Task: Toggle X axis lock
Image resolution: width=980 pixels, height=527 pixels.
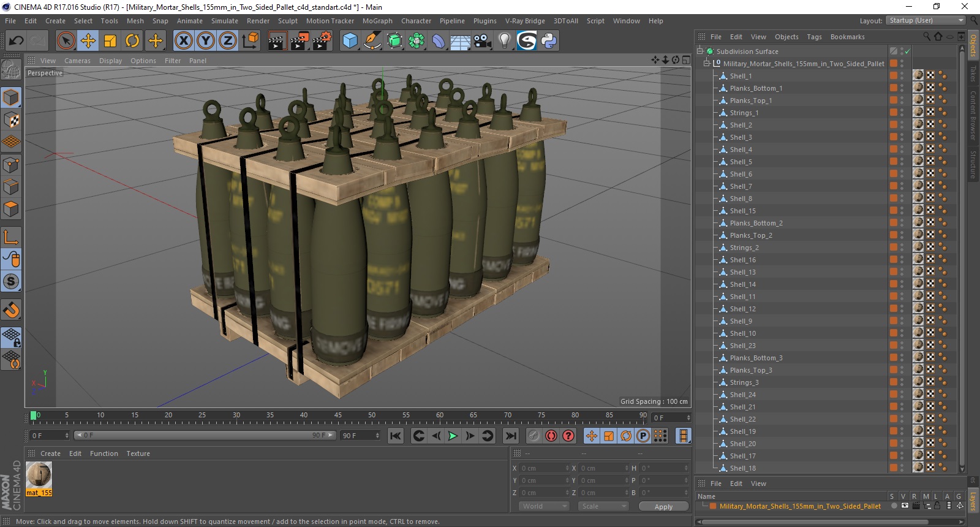Action: tap(183, 41)
